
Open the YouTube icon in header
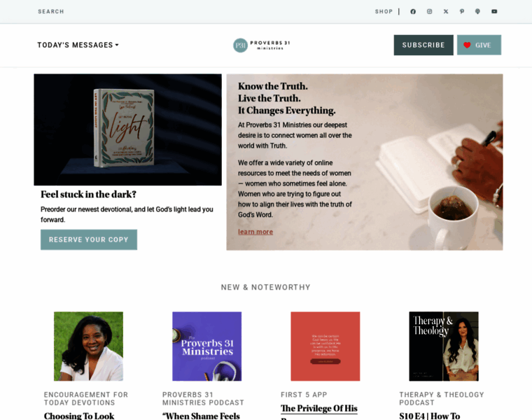point(494,11)
